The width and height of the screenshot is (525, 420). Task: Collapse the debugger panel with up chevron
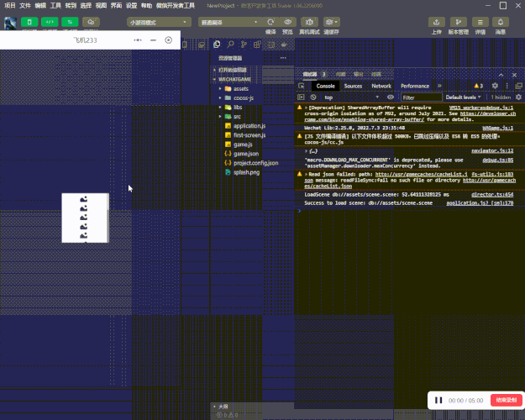(x=501, y=75)
